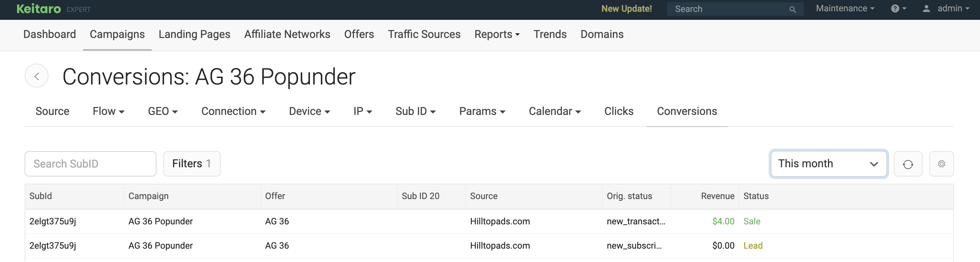The image size is (980, 262).
Task: Open the Trends page
Action: pyautogui.click(x=550, y=34)
